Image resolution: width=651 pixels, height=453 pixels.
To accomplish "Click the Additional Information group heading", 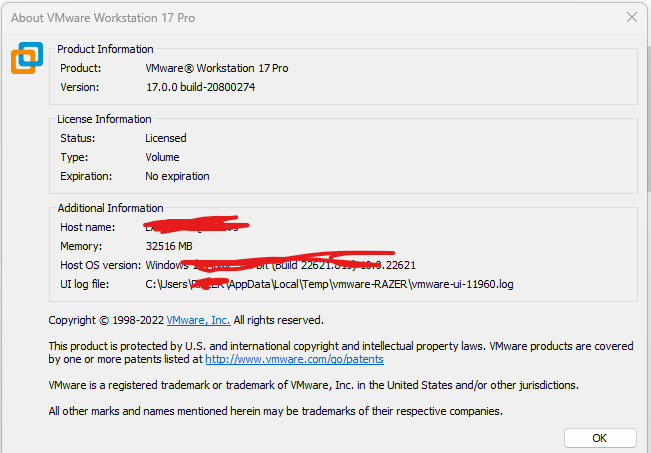I will 110,208.
